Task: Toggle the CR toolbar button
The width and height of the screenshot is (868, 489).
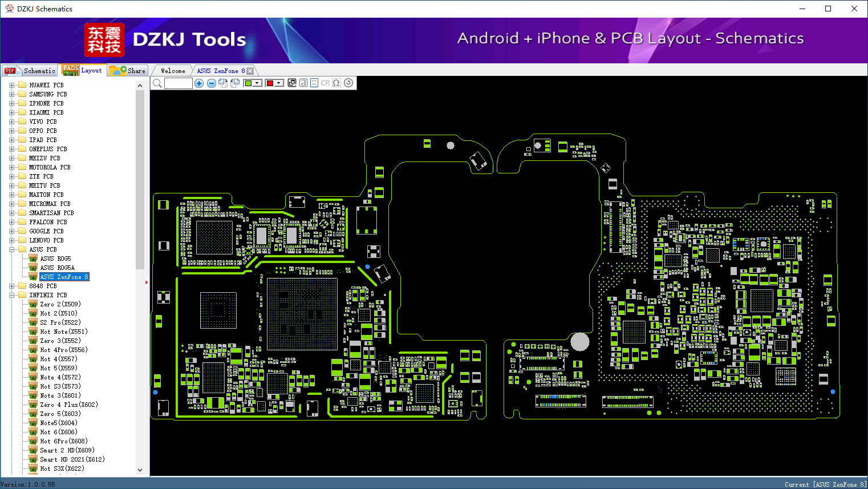Action: point(325,83)
